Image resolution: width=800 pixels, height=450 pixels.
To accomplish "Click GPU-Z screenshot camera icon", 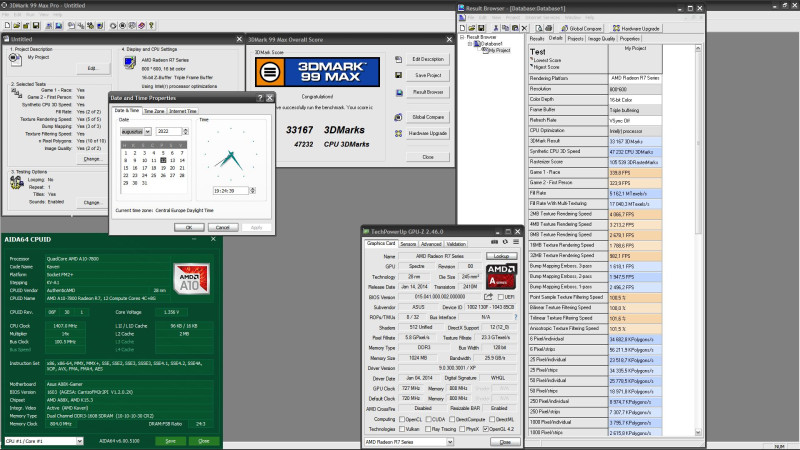I will 494,242.
